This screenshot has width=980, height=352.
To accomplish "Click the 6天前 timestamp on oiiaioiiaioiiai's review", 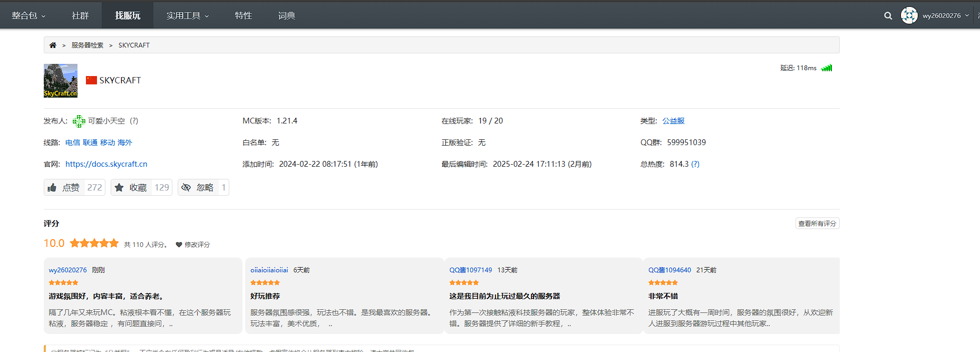I will [302, 270].
